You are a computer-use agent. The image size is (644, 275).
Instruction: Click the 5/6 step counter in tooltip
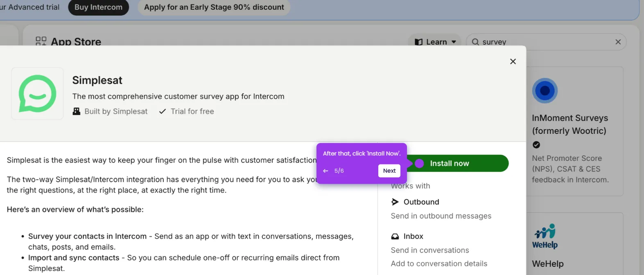(339, 171)
